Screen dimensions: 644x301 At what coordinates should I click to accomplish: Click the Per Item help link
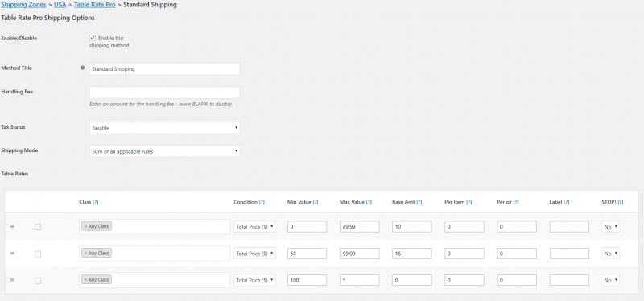[469, 202]
